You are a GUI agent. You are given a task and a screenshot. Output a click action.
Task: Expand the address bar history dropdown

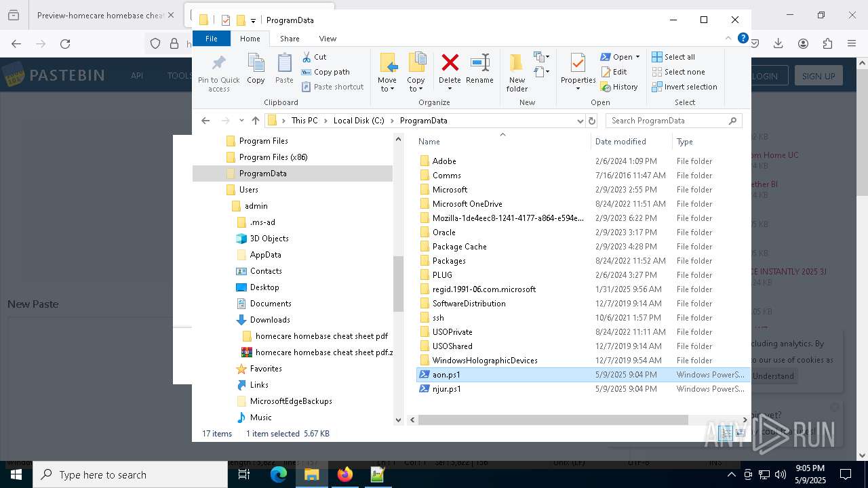point(580,121)
